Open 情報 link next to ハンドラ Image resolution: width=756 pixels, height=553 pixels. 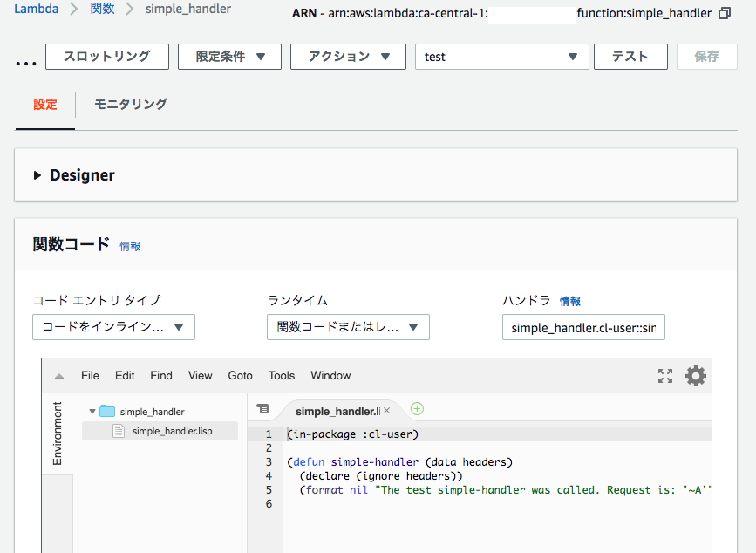click(570, 301)
